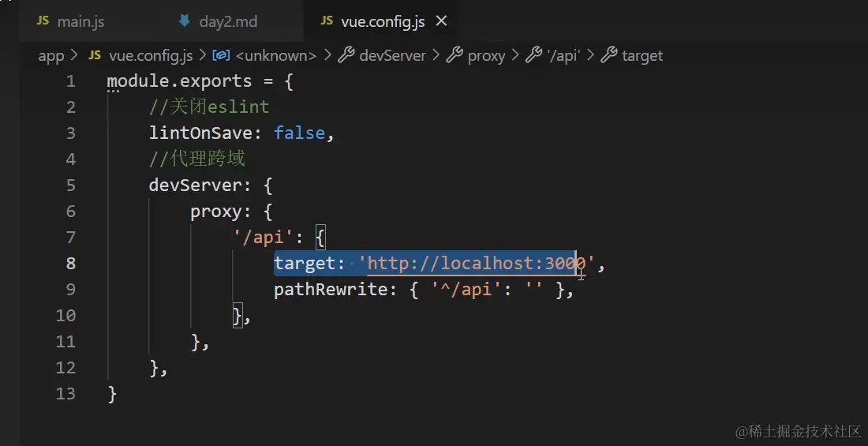This screenshot has width=868, height=446.
Task: Click line number 5 in the gutter
Action: (x=70, y=186)
